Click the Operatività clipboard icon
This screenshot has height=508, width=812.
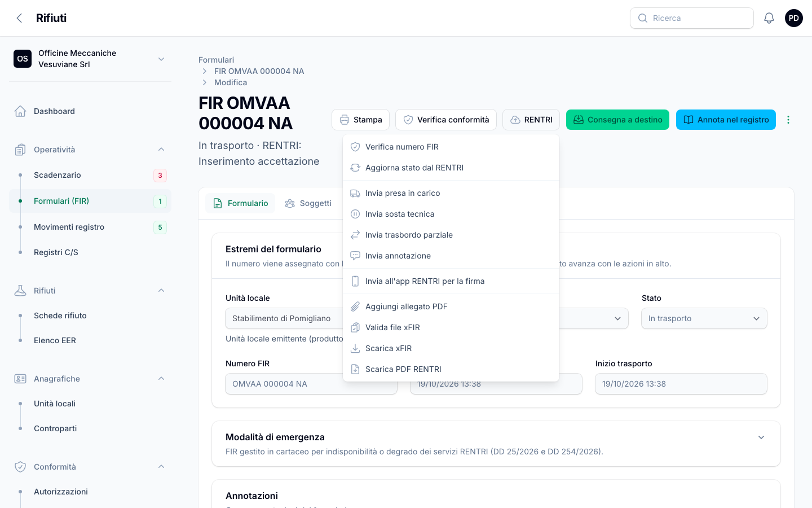click(x=20, y=150)
